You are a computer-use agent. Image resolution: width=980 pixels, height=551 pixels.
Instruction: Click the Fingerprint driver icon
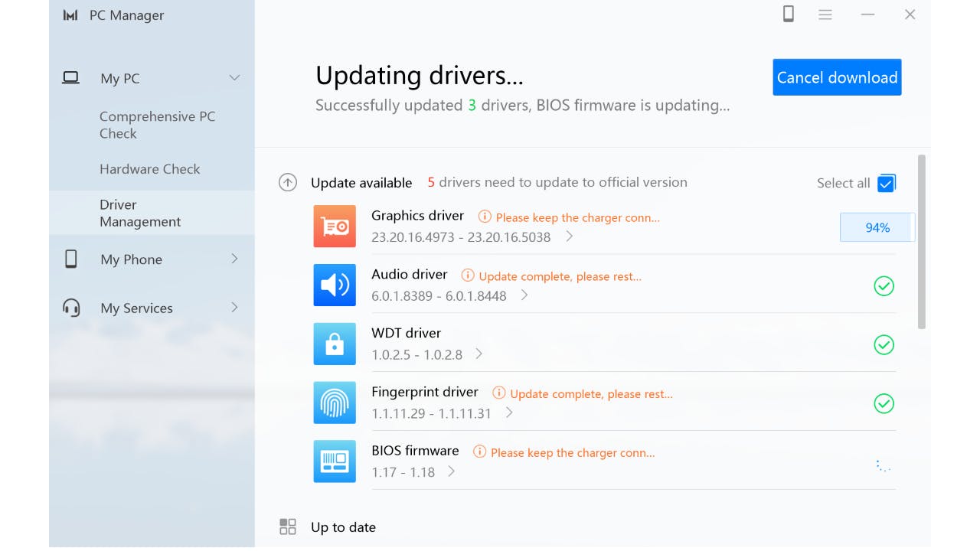click(x=335, y=403)
